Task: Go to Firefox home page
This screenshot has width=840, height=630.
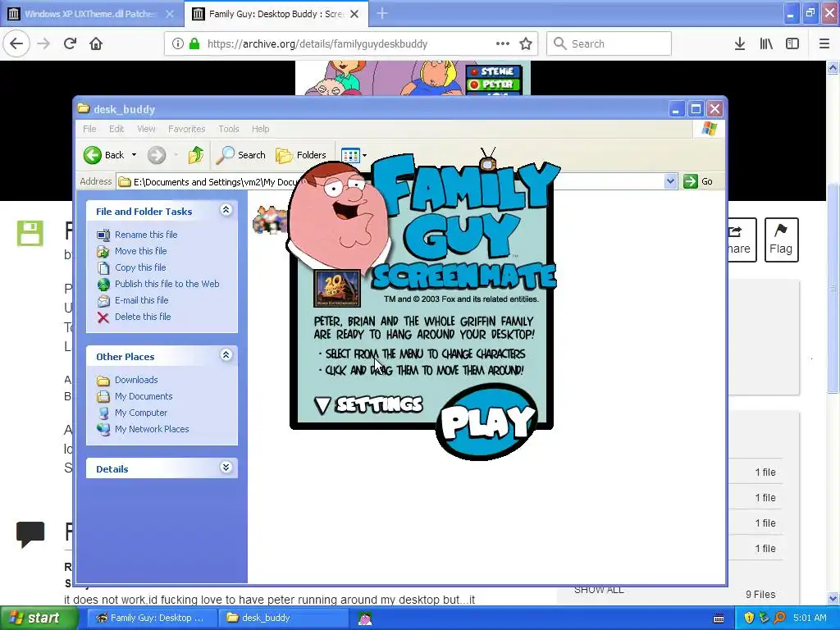Action: [96, 44]
